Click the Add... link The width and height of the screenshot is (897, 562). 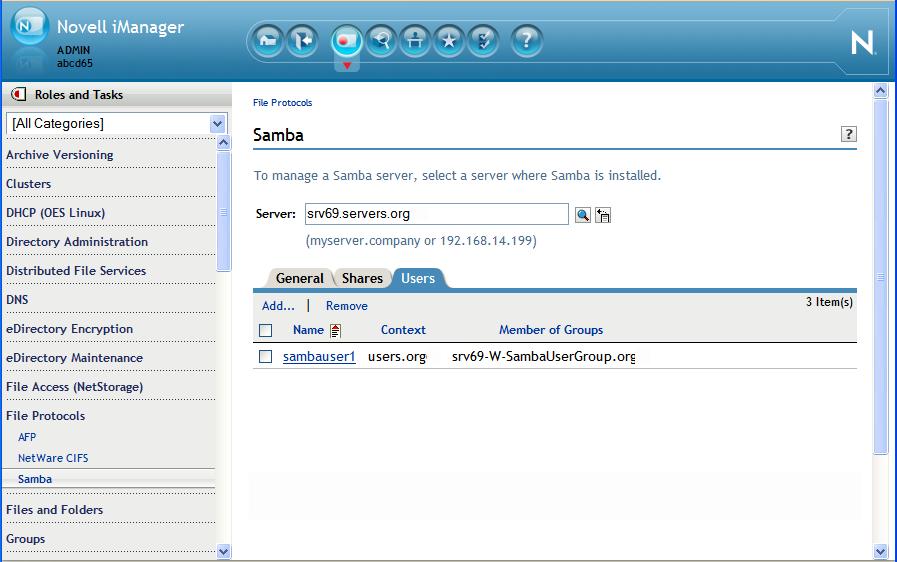278,306
